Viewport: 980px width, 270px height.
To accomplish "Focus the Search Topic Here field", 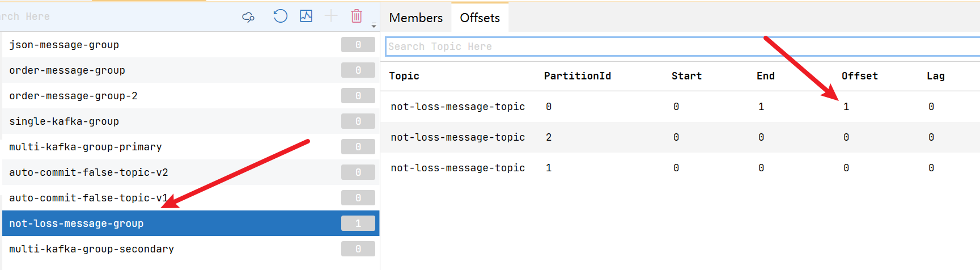I will [682, 47].
